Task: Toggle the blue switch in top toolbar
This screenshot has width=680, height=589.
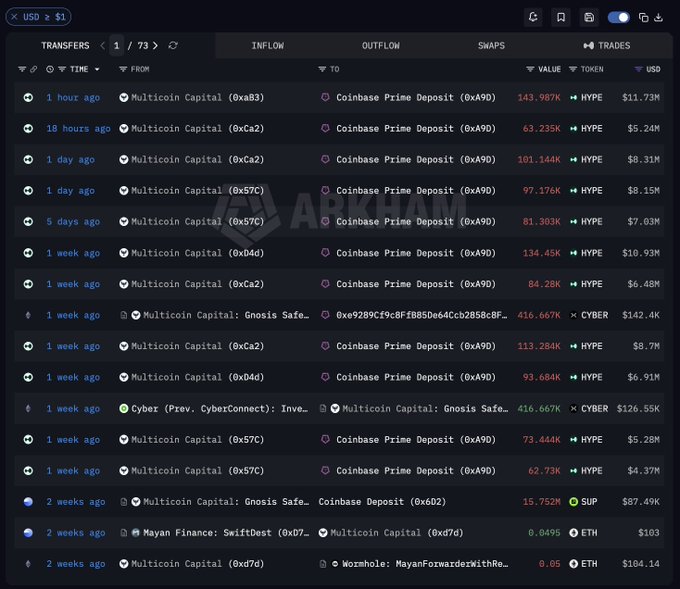Action: tap(618, 17)
